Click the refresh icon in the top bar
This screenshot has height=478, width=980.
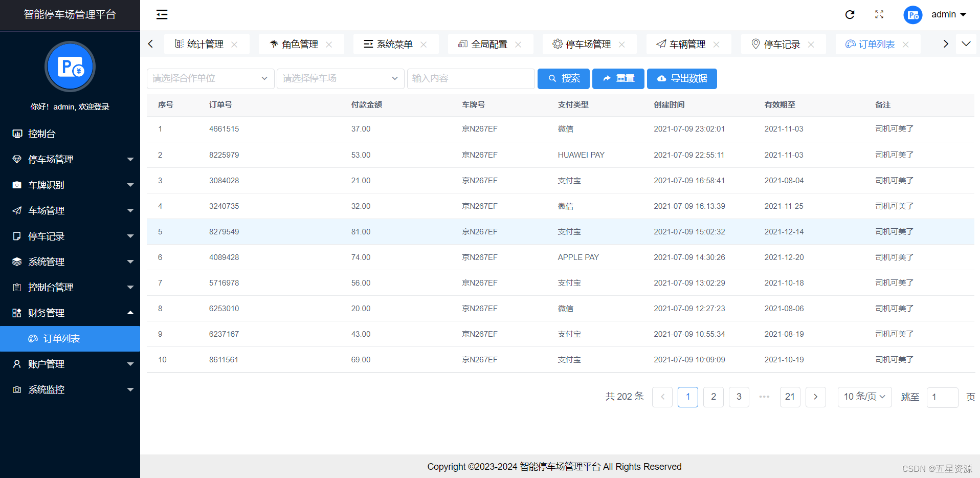(x=850, y=14)
